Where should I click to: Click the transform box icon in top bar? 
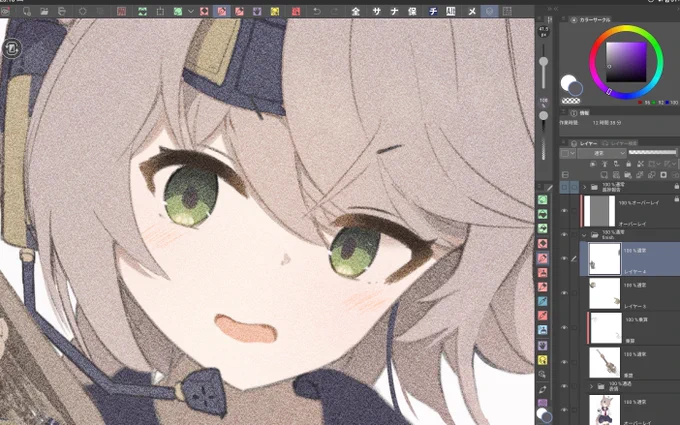click(160, 11)
